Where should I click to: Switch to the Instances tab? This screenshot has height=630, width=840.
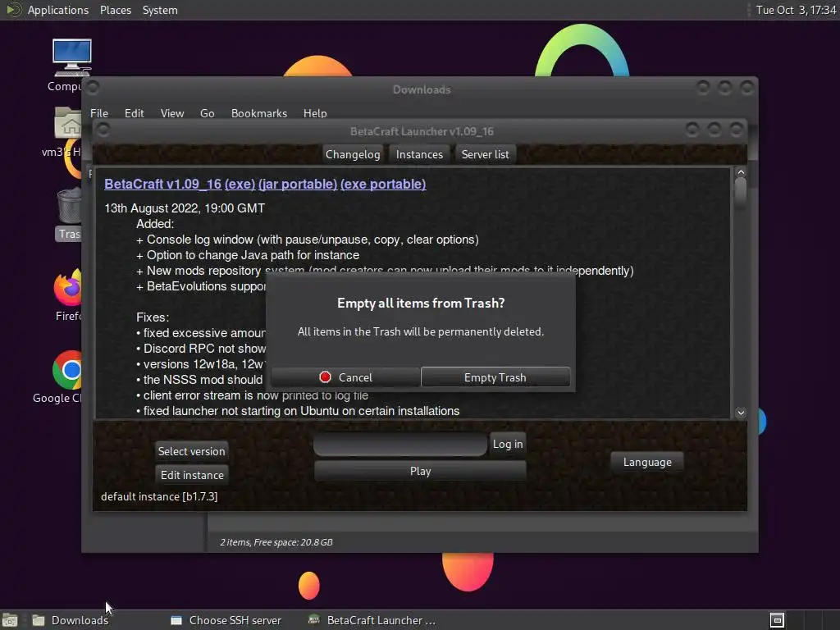point(419,154)
